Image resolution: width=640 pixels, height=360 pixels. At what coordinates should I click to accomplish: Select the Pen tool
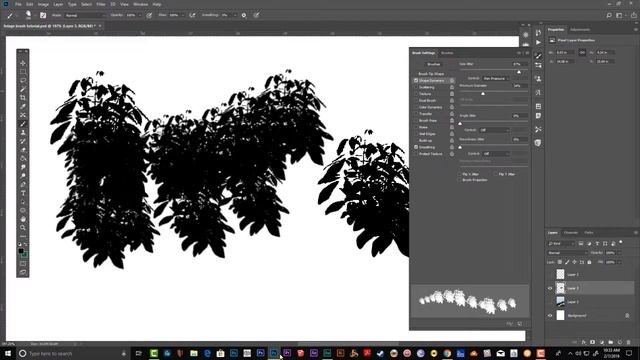click(23, 184)
